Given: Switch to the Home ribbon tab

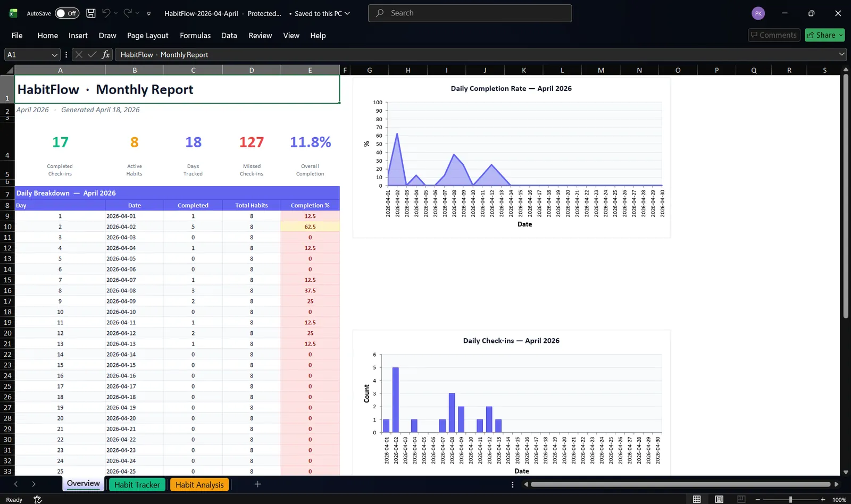Looking at the screenshot, I should point(48,36).
